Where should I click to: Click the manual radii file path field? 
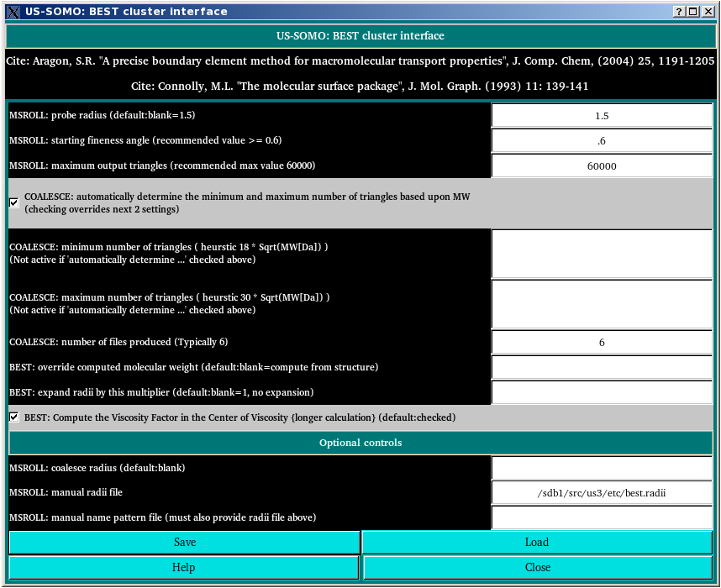pyautogui.click(x=602, y=493)
